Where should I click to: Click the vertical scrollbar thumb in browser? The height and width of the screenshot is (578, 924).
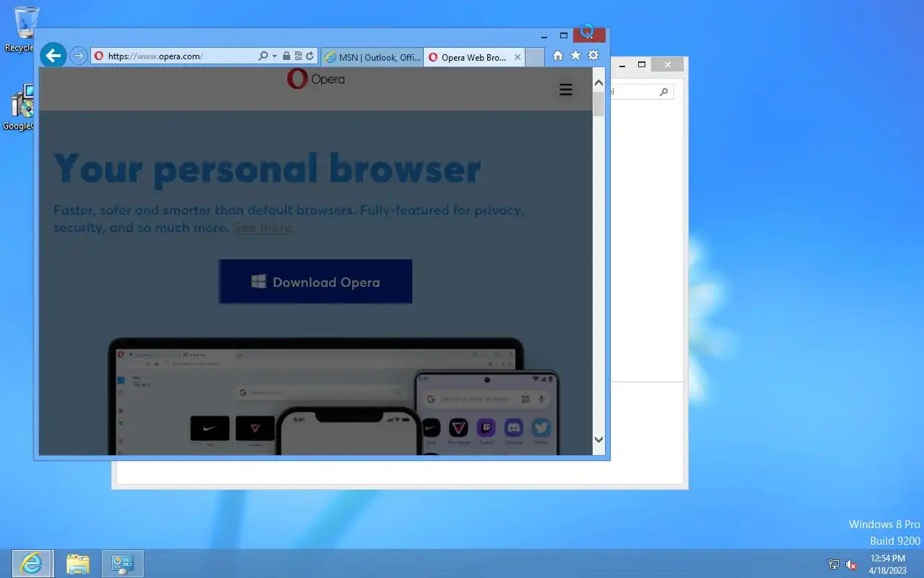coord(598,103)
